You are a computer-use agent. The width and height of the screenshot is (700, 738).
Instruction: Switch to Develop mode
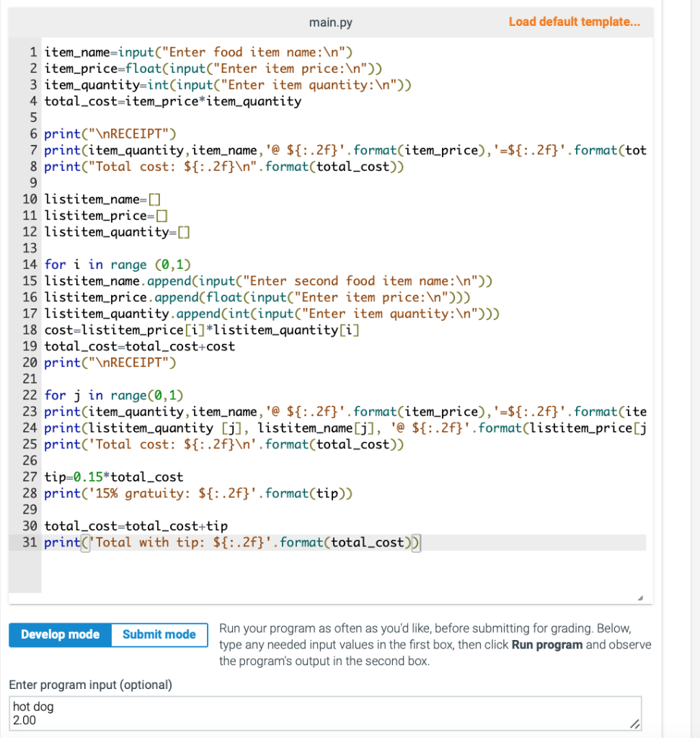click(61, 634)
